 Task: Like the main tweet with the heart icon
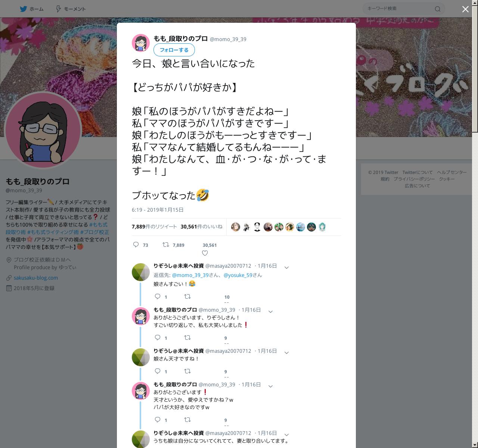coord(205,253)
